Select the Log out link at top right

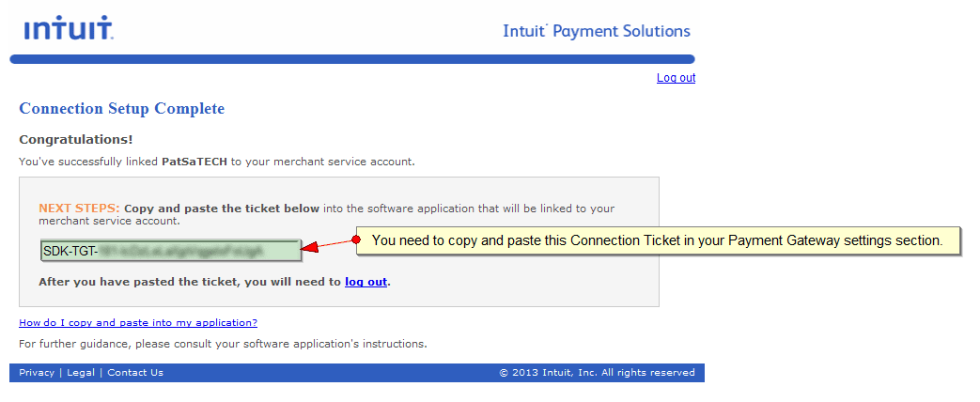(676, 78)
